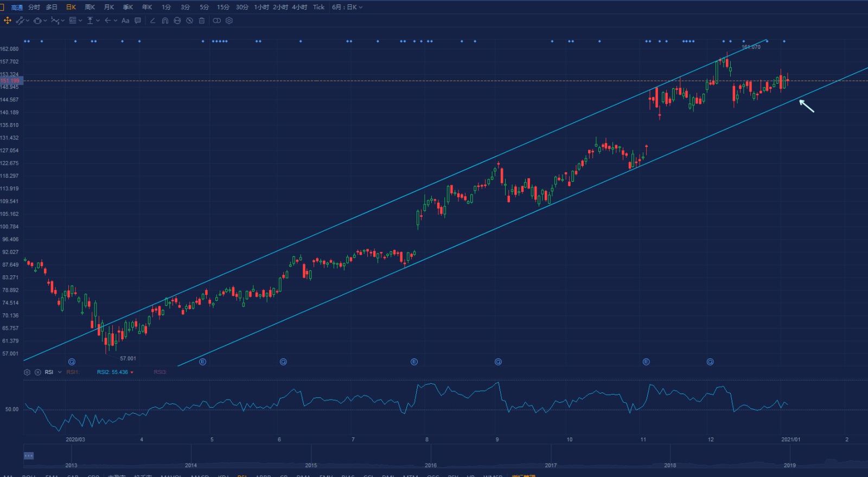This screenshot has width=868, height=477.
Task: Click the Q event marker below 57.001
Action: [72, 362]
